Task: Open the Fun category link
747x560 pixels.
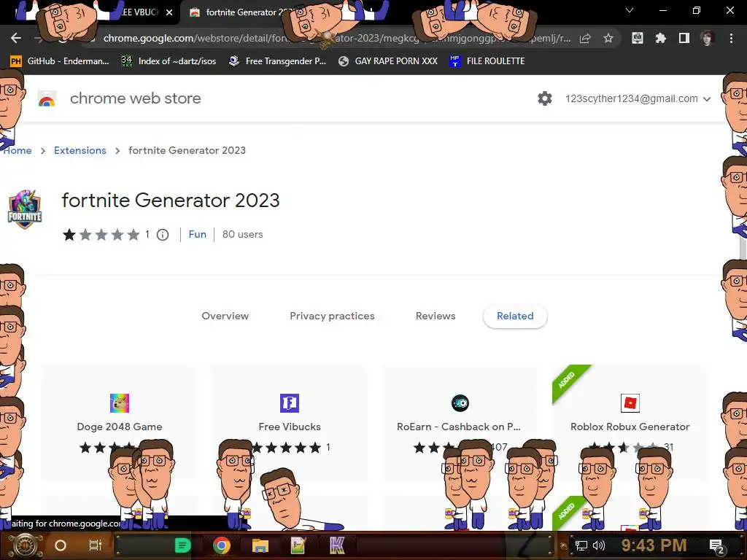Action: coord(197,234)
